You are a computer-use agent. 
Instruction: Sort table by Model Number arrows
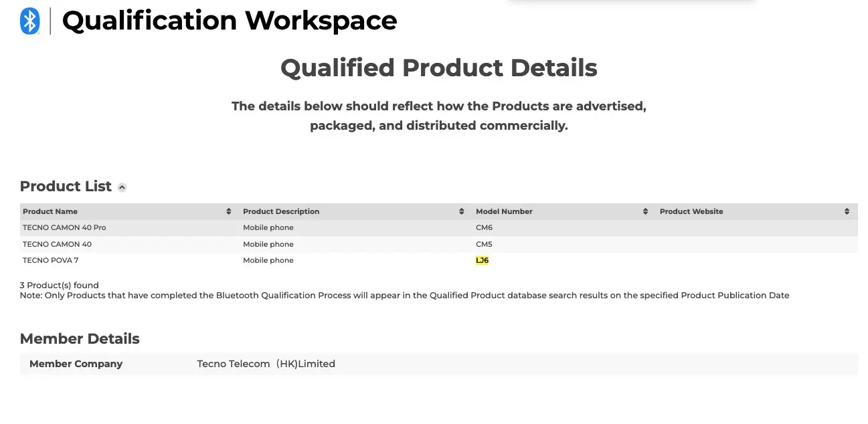click(x=645, y=211)
